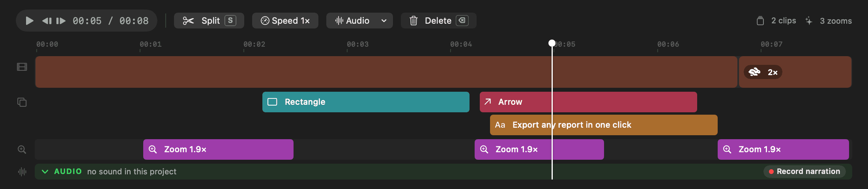Click the Aa icon on text overlay
Screen dimensions: 868x189
tap(500, 125)
